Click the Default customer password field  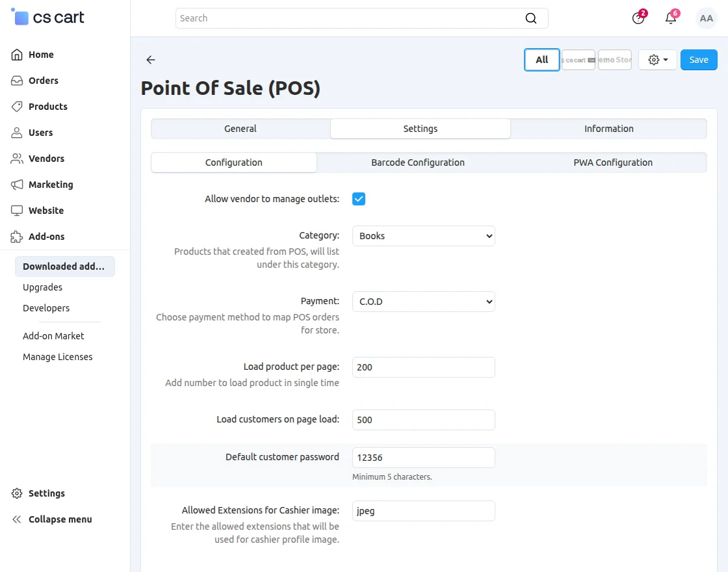[x=423, y=458]
